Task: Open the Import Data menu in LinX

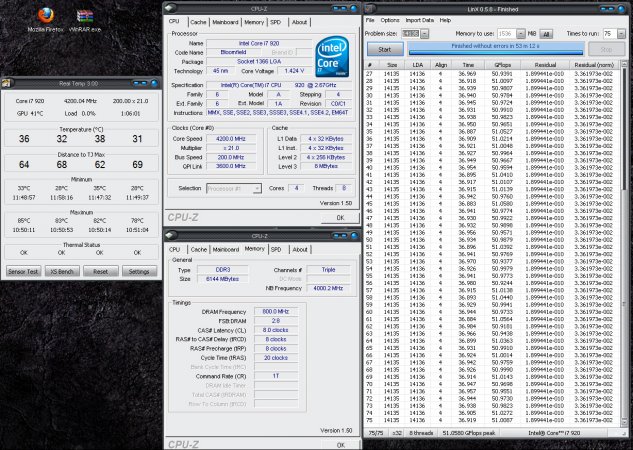Action: click(419, 20)
